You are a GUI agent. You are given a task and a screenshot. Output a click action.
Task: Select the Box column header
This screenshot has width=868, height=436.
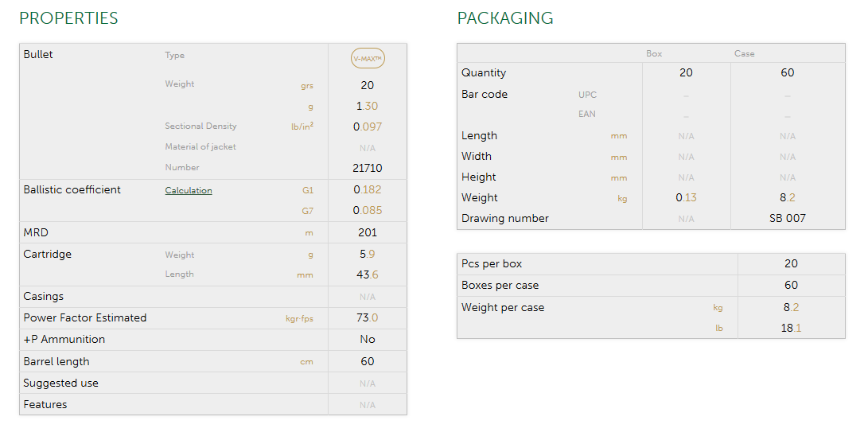click(x=654, y=54)
